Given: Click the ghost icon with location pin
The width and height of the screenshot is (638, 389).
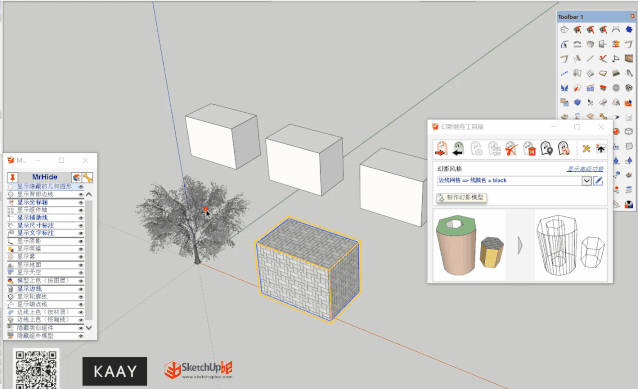Looking at the screenshot, I should click(x=546, y=149).
